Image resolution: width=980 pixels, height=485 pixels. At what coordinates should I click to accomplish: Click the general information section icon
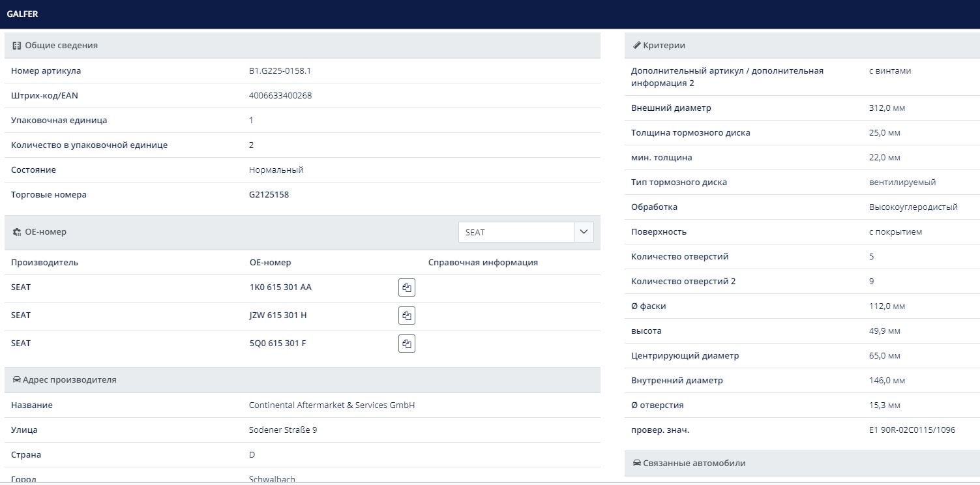pos(17,46)
